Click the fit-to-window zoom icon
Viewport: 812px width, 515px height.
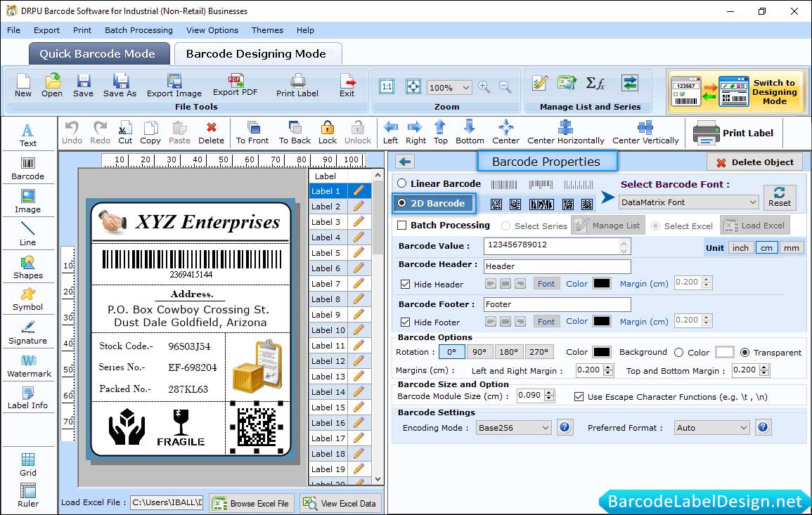(413, 86)
